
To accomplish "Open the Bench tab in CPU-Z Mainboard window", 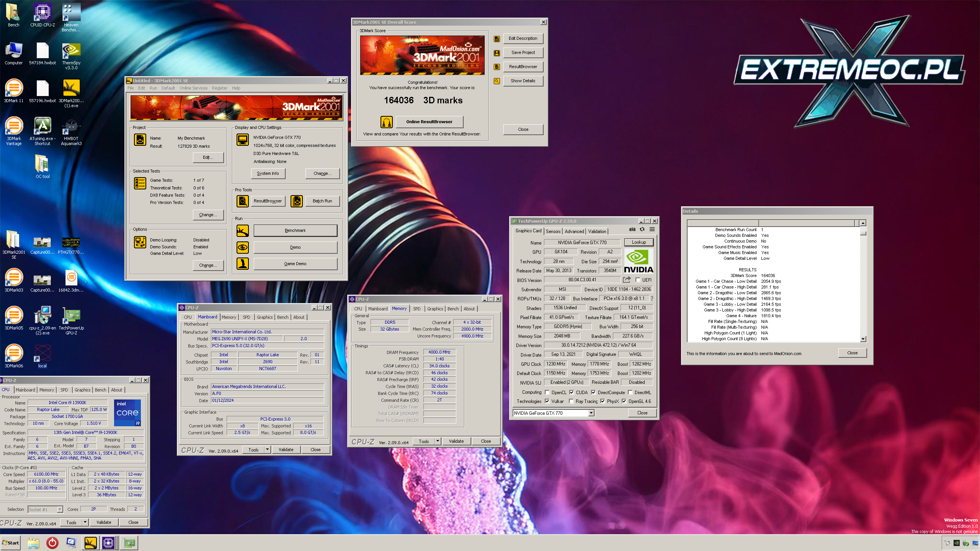I will tap(283, 317).
